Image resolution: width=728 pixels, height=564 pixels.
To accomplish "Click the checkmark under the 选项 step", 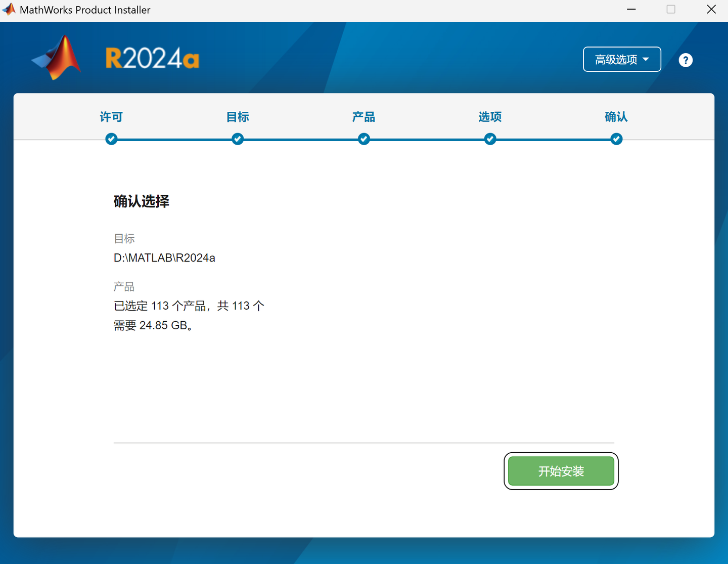I will pos(489,139).
